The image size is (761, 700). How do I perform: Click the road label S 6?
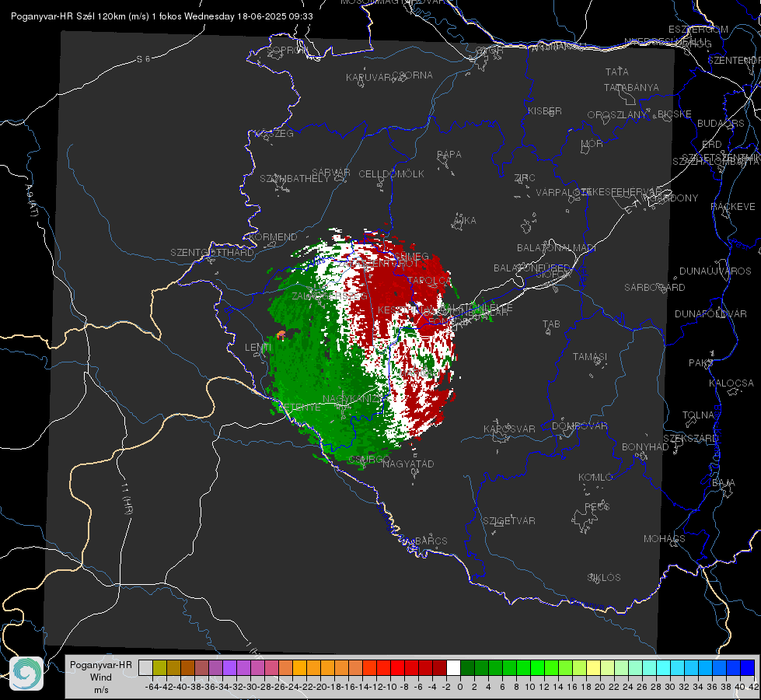pyautogui.click(x=143, y=59)
